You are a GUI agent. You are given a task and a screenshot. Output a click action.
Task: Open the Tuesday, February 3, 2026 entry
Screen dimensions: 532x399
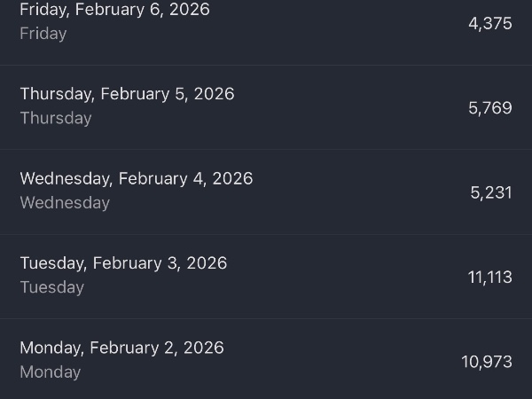(123, 263)
